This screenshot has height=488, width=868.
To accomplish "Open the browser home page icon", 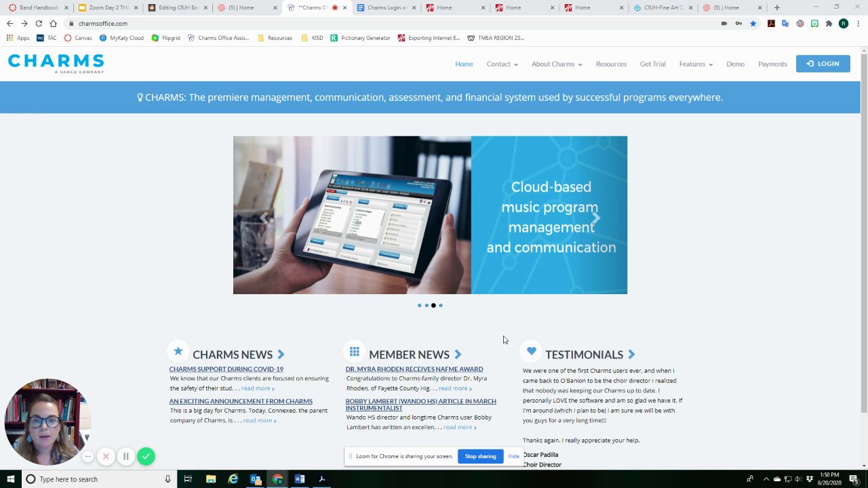I will [x=53, y=23].
